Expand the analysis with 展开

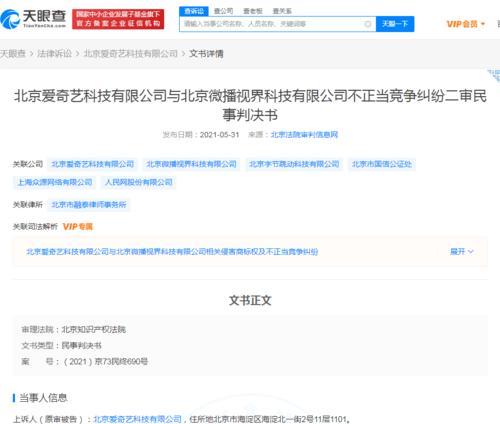click(462, 252)
